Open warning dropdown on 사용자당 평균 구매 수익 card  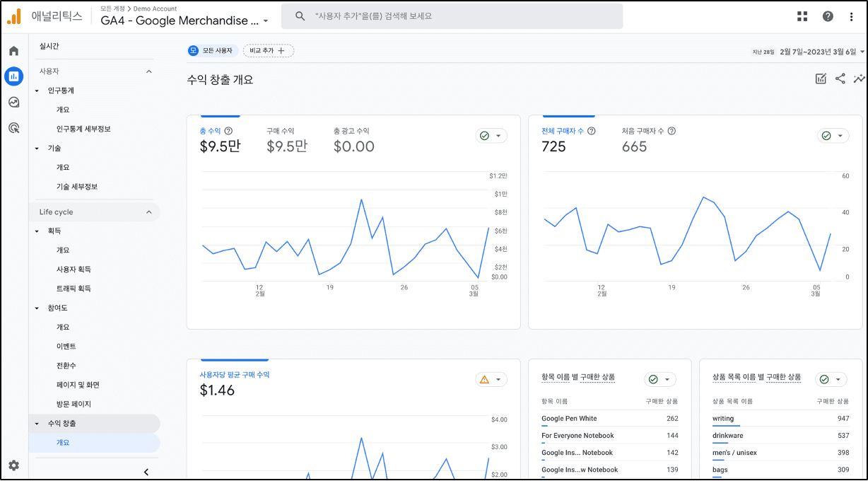click(491, 380)
